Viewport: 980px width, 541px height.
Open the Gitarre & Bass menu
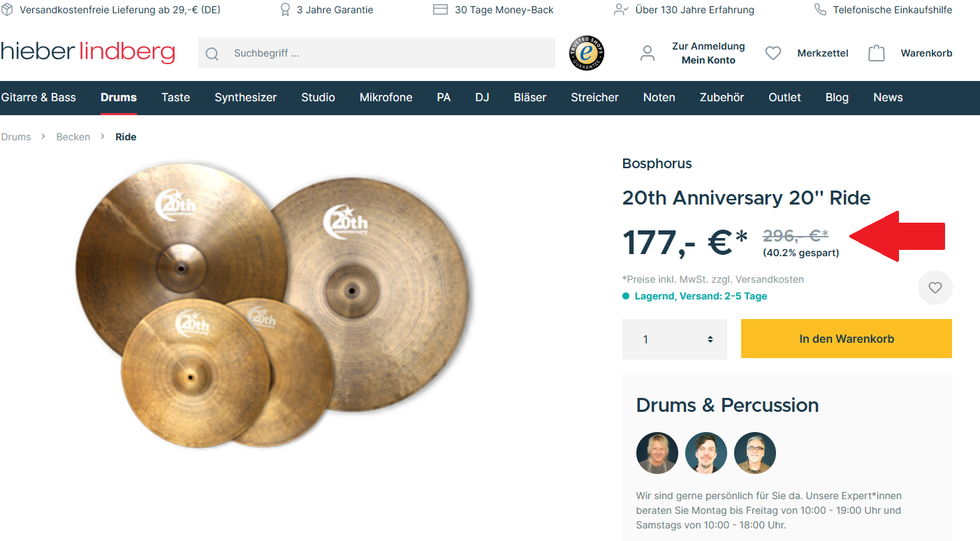(x=38, y=98)
